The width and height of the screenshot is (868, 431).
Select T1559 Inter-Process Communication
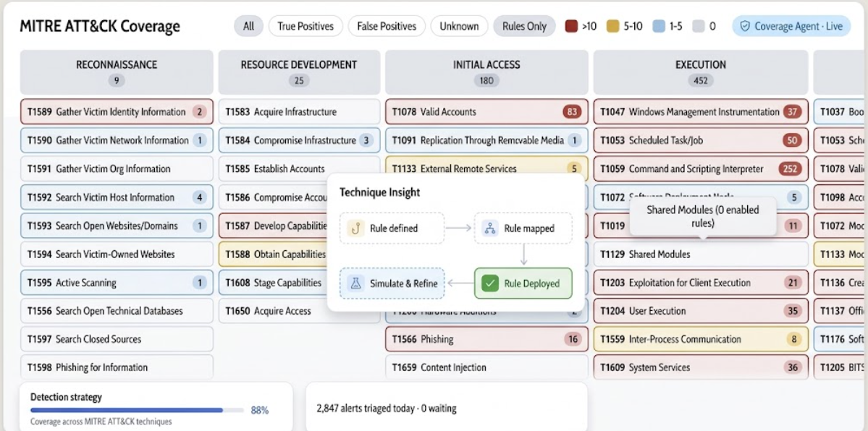coord(700,339)
